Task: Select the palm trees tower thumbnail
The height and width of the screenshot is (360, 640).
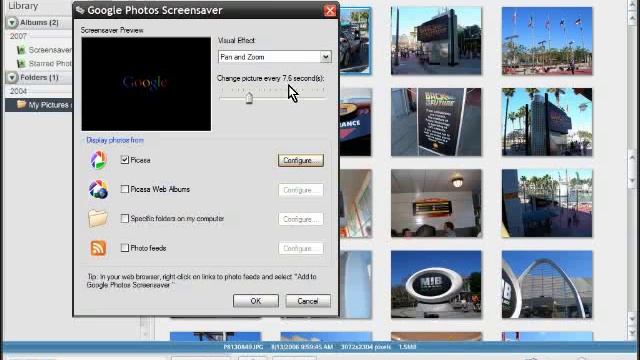Action: [547, 122]
